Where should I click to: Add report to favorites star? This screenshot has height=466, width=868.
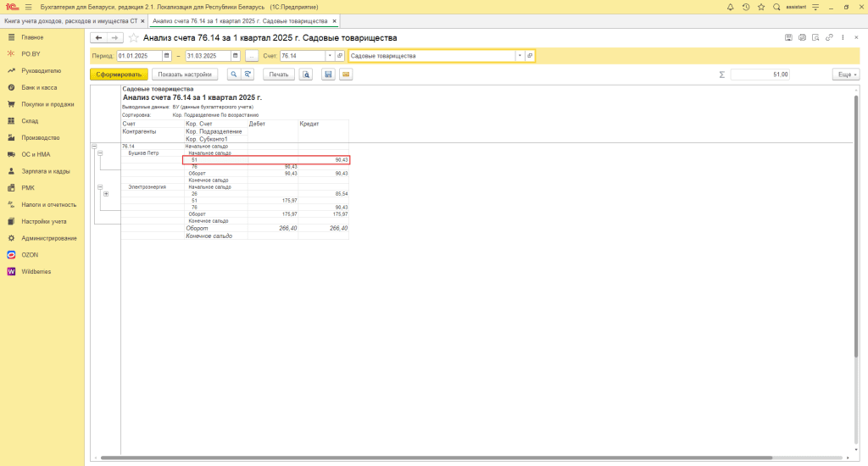pyautogui.click(x=133, y=37)
